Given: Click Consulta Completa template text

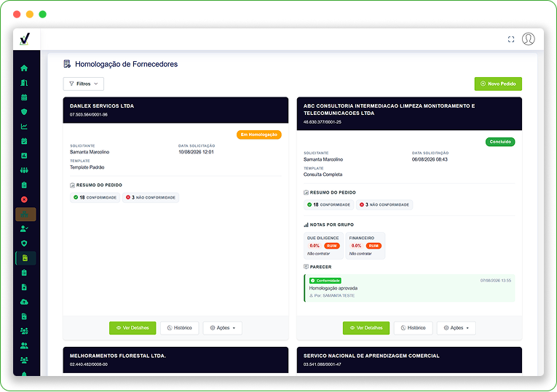Looking at the screenshot, I should point(323,175).
